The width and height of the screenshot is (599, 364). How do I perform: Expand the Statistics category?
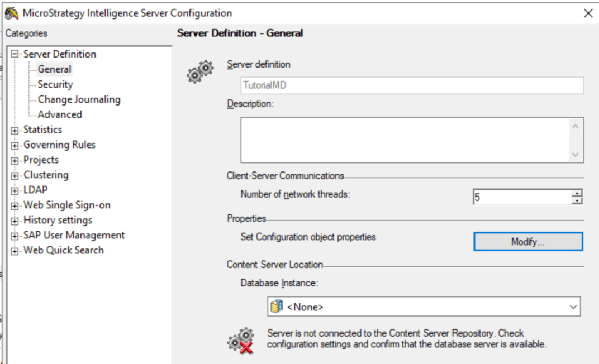coord(15,131)
